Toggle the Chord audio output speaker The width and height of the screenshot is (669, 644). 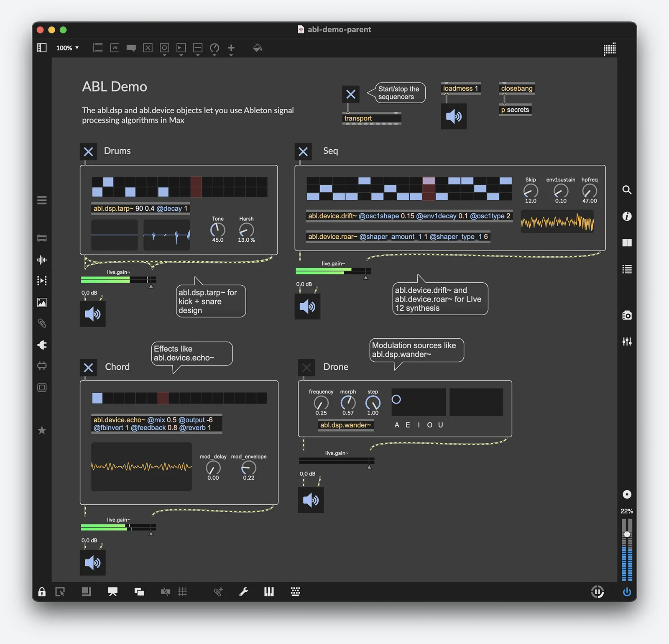(x=93, y=563)
